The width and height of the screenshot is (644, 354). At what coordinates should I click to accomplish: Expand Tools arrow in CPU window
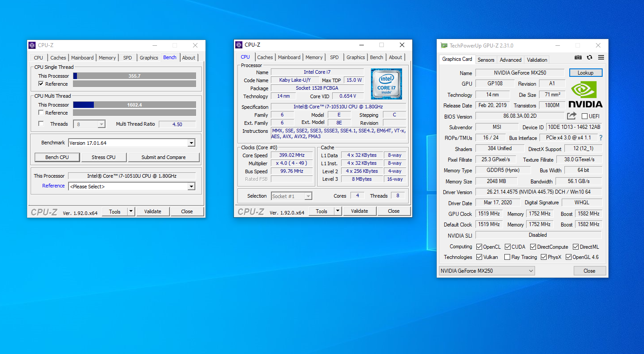pyautogui.click(x=338, y=211)
